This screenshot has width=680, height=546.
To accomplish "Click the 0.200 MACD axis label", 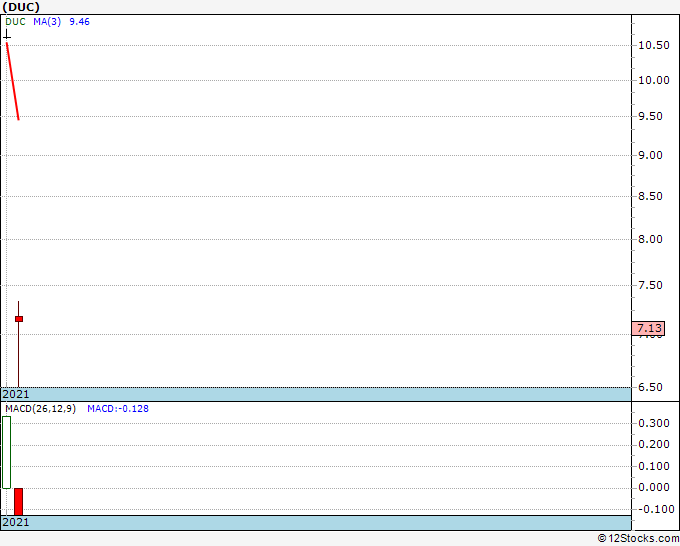I will coord(654,445).
